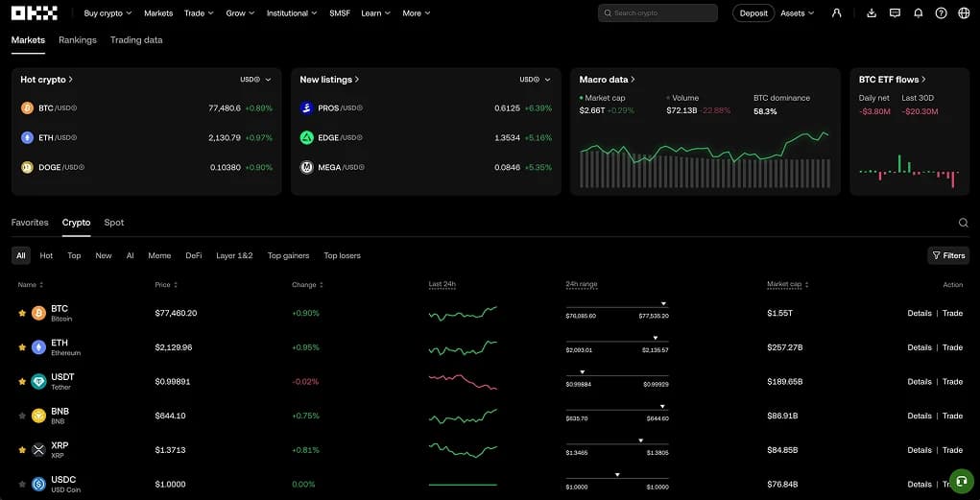The height and width of the screenshot is (500, 980).
Task: Open the help question mark icon
Action: (941, 13)
